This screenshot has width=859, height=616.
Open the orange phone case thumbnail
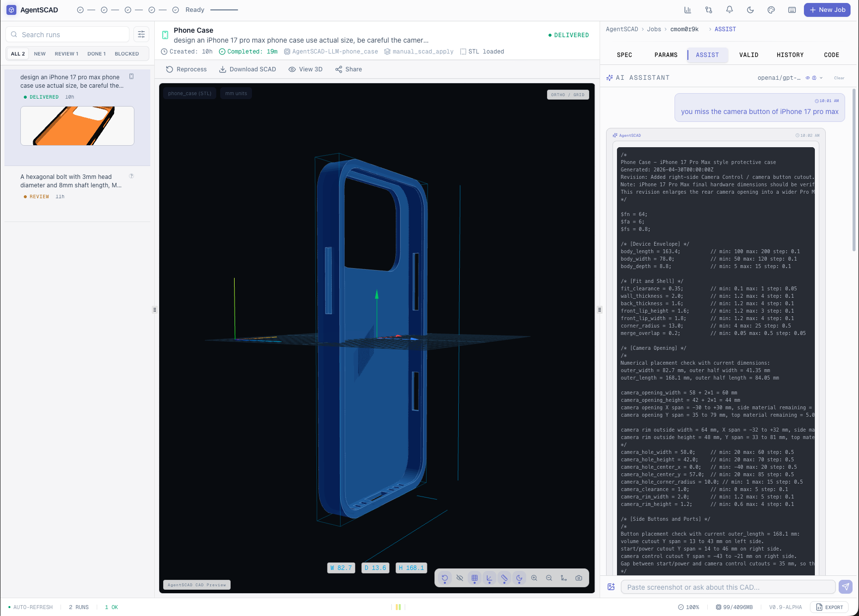point(77,126)
